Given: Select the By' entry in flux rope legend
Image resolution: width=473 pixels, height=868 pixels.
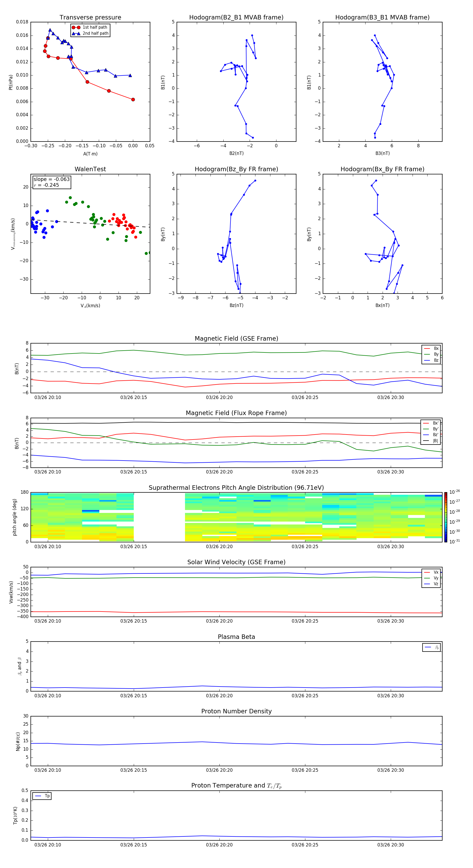Looking at the screenshot, I should pos(431,429).
